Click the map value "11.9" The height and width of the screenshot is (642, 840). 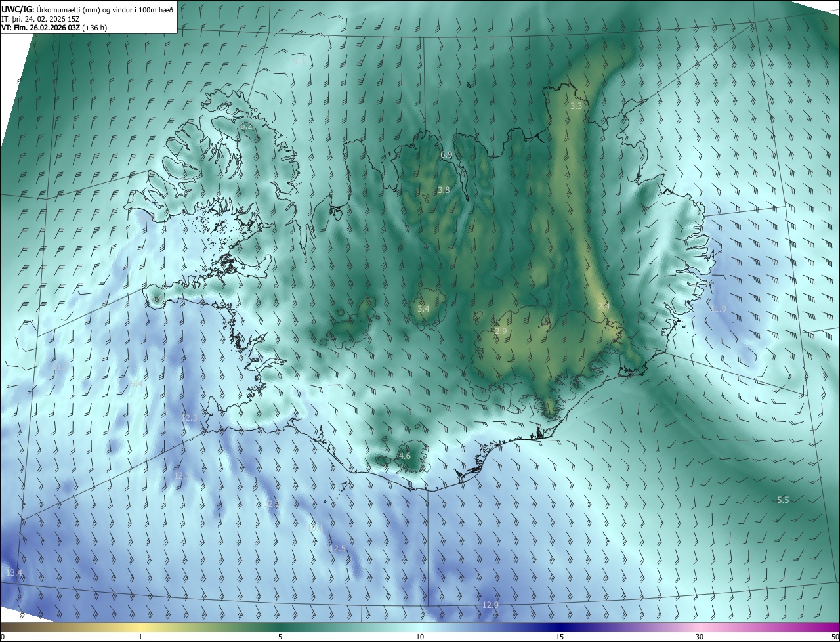[719, 309]
